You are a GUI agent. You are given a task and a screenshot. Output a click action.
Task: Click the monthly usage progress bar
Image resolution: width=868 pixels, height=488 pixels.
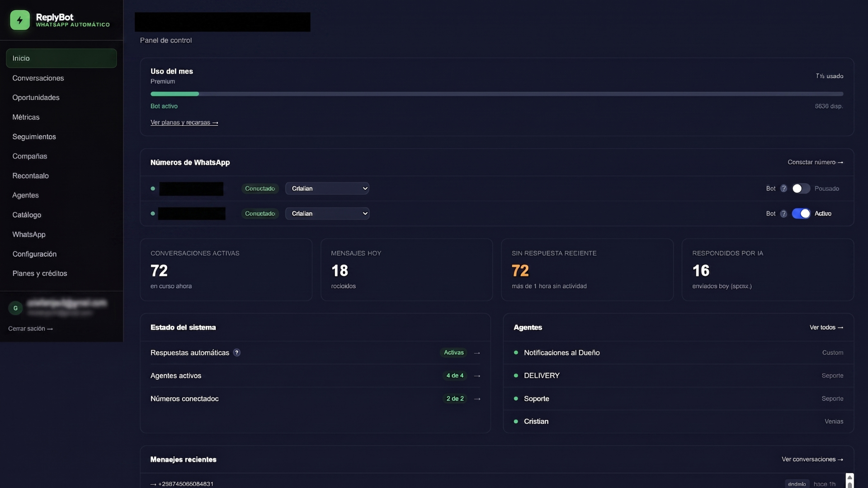tap(497, 94)
